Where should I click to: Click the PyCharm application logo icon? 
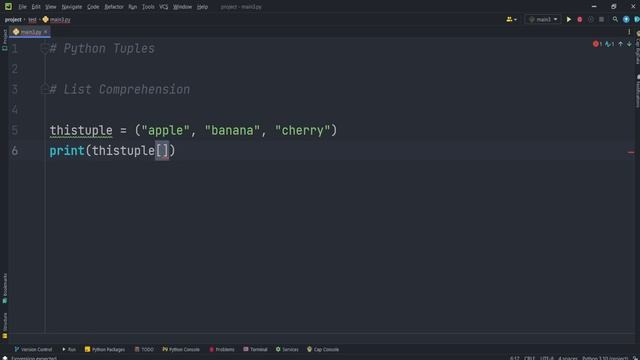[8, 7]
